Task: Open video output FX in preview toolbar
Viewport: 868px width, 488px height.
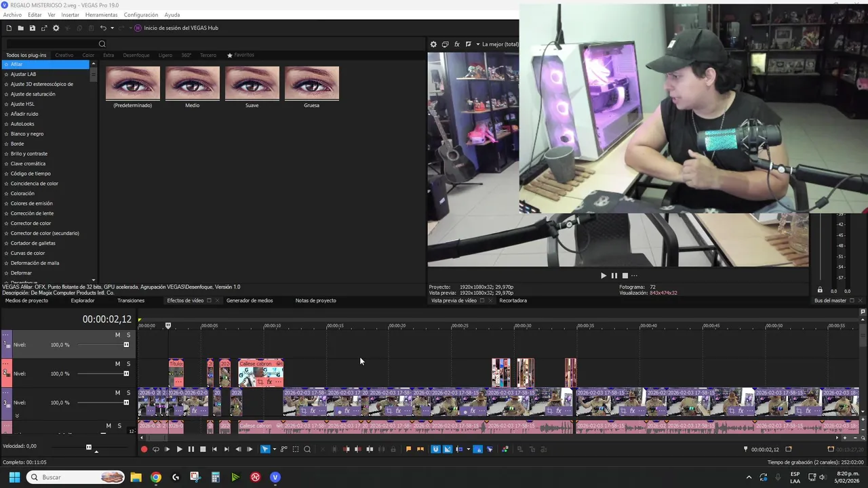Action: 456,44
